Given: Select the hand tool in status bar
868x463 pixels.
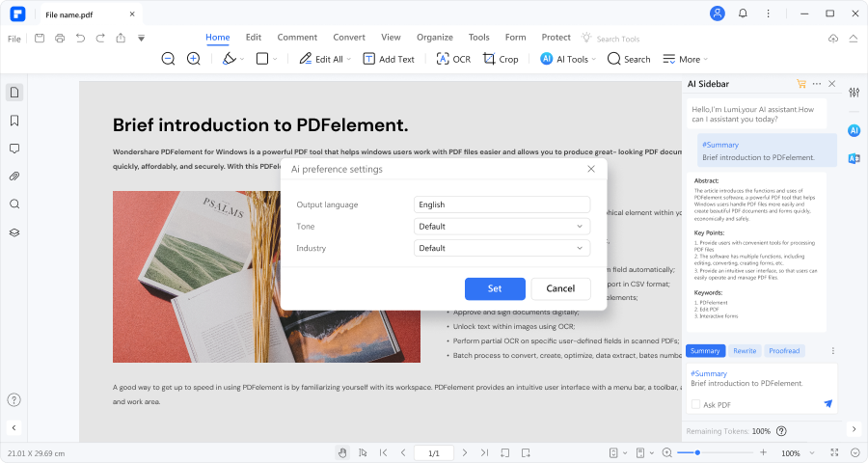Looking at the screenshot, I should click(342, 453).
